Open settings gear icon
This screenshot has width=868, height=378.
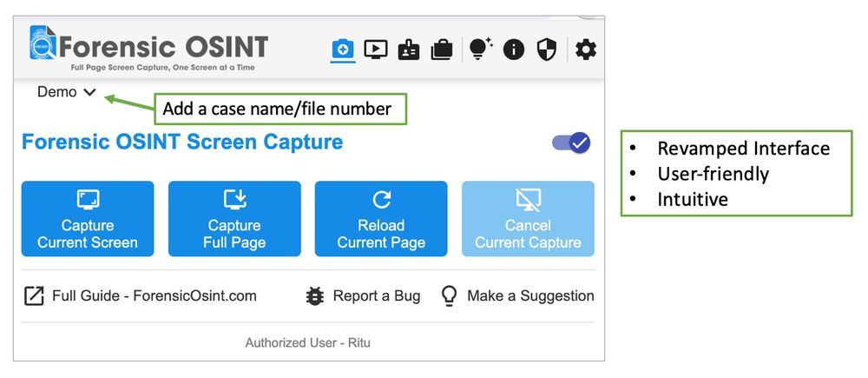pyautogui.click(x=586, y=50)
